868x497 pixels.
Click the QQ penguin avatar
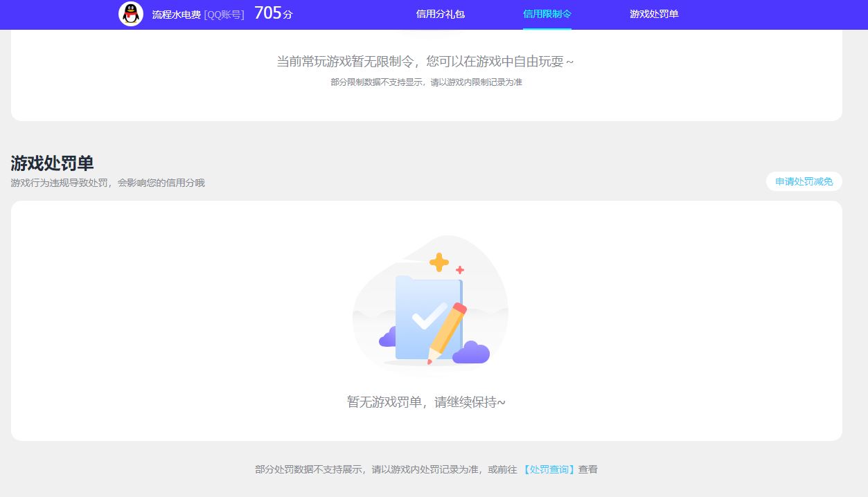point(130,14)
